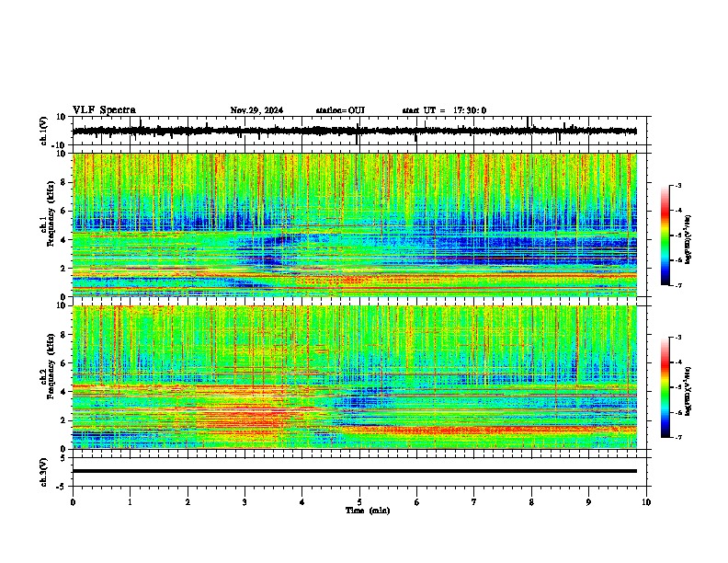The image size is (728, 563).
Task: Click the "8" kHz tick on ch.2 spectrogram
Action: click(x=64, y=335)
